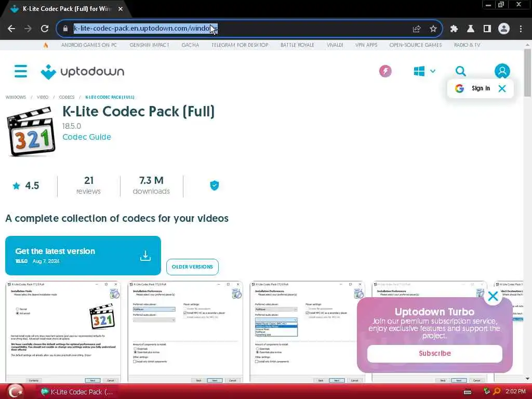Viewport: 532px width, 399px height.
Task: Expand the platform selector chevron
Action: click(x=433, y=71)
